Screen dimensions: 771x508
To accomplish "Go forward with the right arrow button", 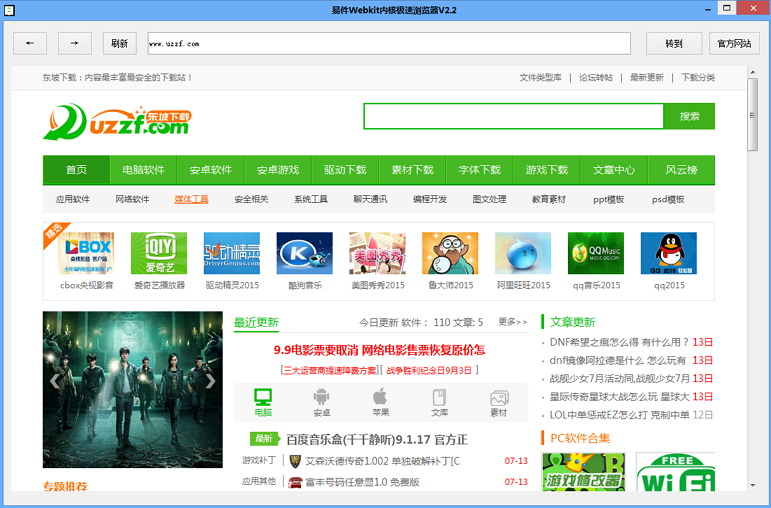I will point(75,43).
